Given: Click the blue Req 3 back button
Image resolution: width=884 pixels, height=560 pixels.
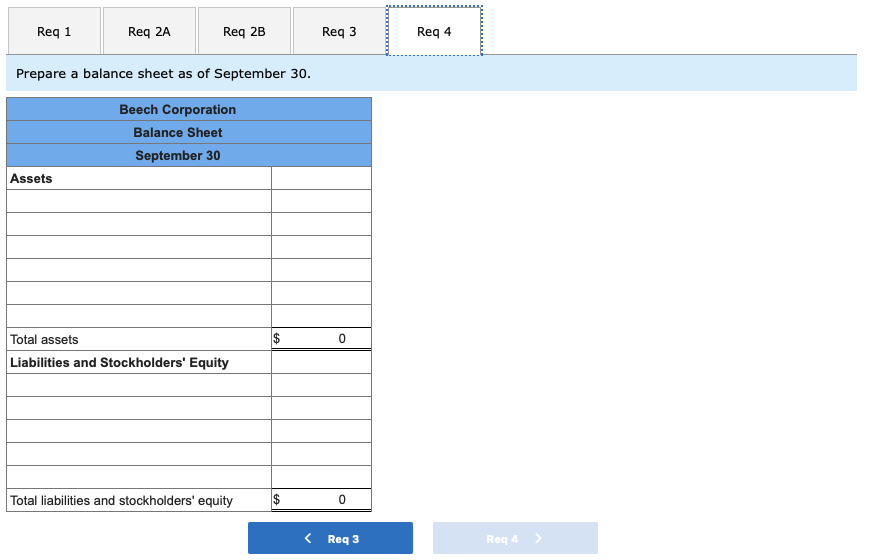Looking at the screenshot, I should pos(330,538).
